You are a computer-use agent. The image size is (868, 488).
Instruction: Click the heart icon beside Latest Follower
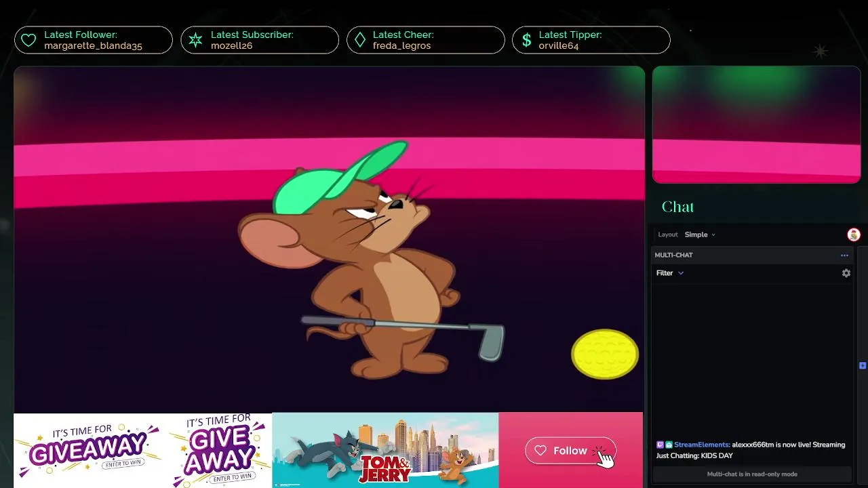[x=28, y=41]
